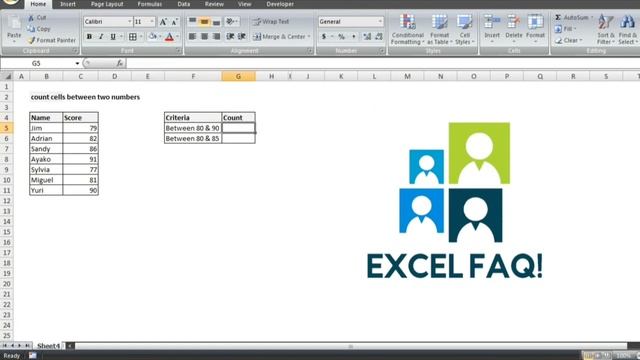Switch to the Page Layout tab
The width and height of the screenshot is (640, 360).
(107, 4)
